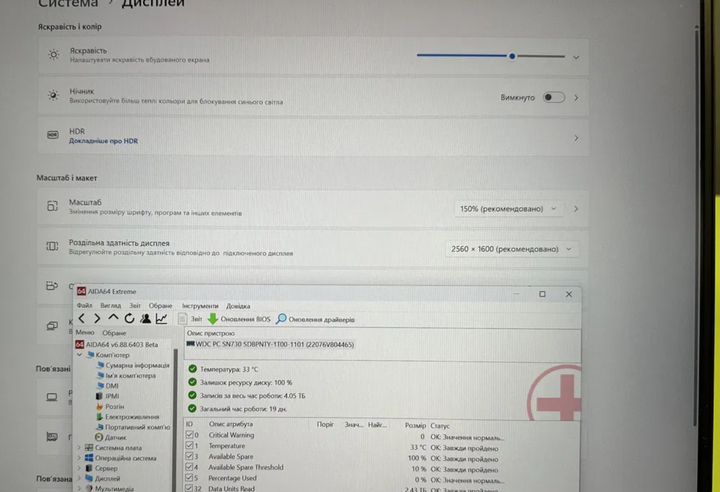720x492 pixels.
Task: Click the Settings window vertical scrollbar
Action: coord(696,225)
